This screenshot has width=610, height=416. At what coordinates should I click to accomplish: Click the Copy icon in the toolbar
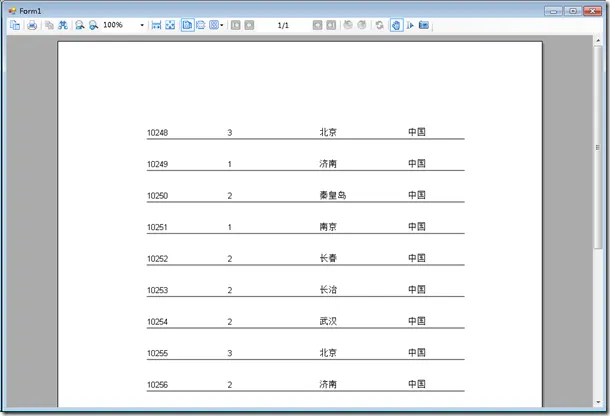click(x=49, y=25)
